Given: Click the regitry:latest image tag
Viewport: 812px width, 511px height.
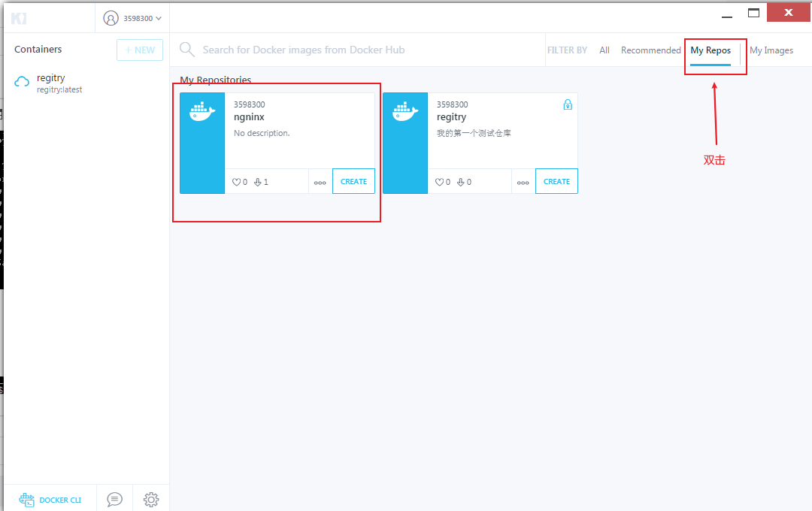Looking at the screenshot, I should pyautogui.click(x=59, y=89).
